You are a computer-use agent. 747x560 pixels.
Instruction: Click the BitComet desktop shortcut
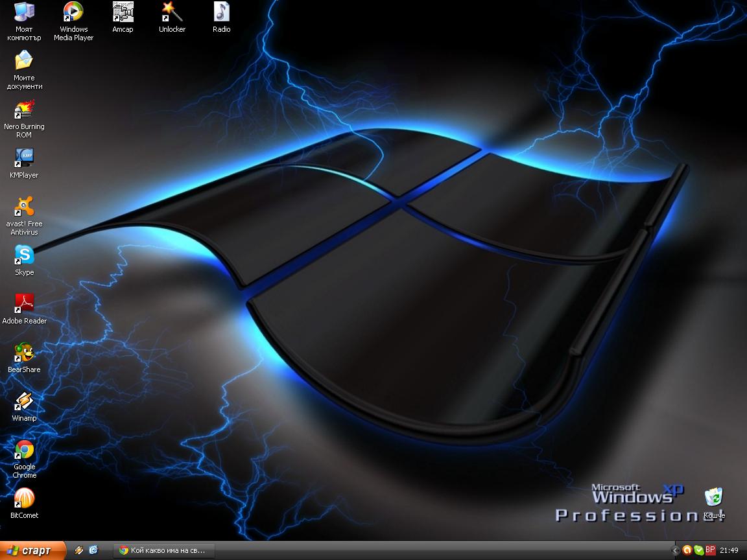pos(24,498)
